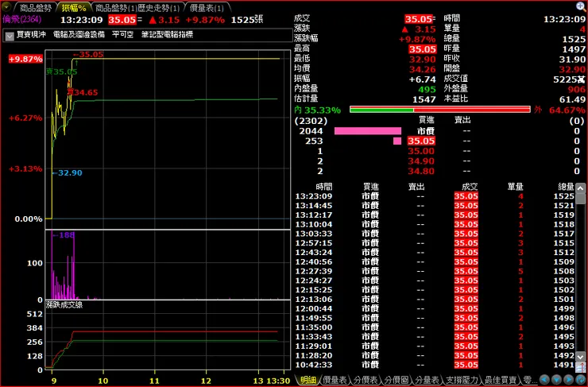This screenshot has height=387, width=588.
Task: Click the blue down-arrow navigation icon
Action: pyautogui.click(x=557, y=380)
